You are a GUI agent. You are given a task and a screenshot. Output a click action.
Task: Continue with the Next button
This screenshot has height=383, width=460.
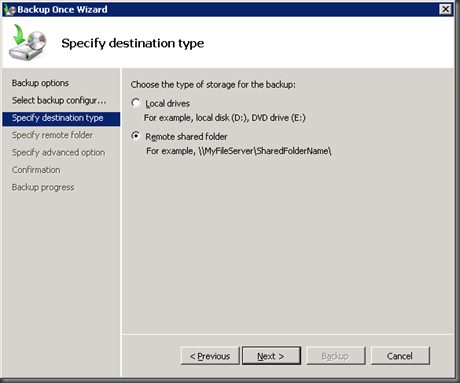271,356
